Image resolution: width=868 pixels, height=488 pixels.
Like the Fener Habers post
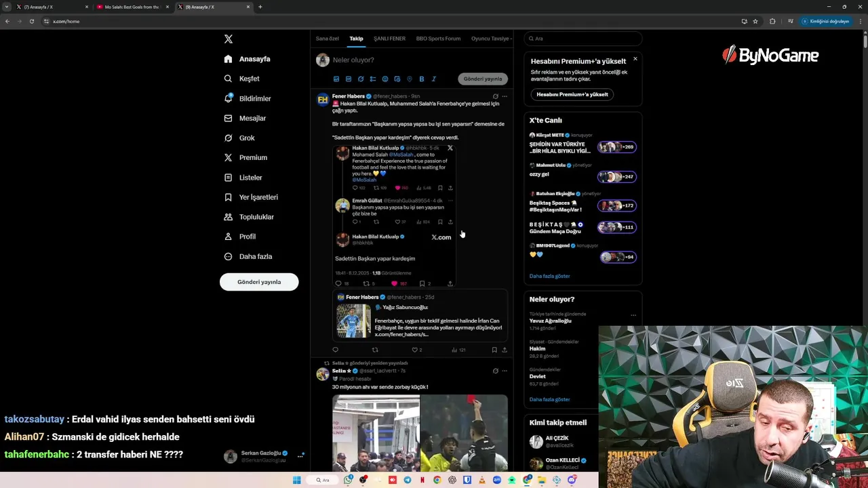pyautogui.click(x=417, y=350)
